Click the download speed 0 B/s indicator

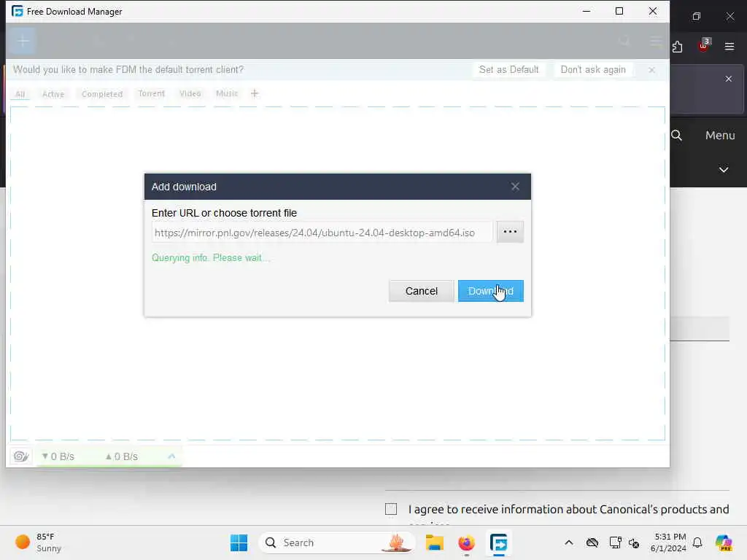(58, 456)
